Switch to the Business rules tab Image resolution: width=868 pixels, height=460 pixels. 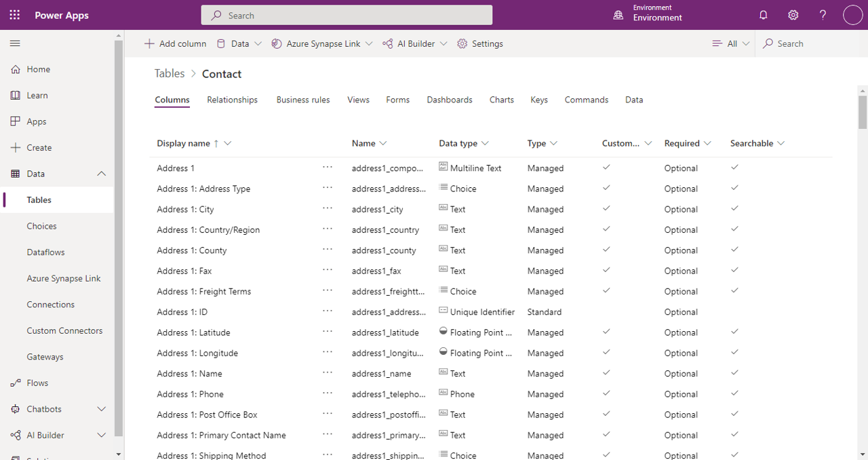pos(303,100)
